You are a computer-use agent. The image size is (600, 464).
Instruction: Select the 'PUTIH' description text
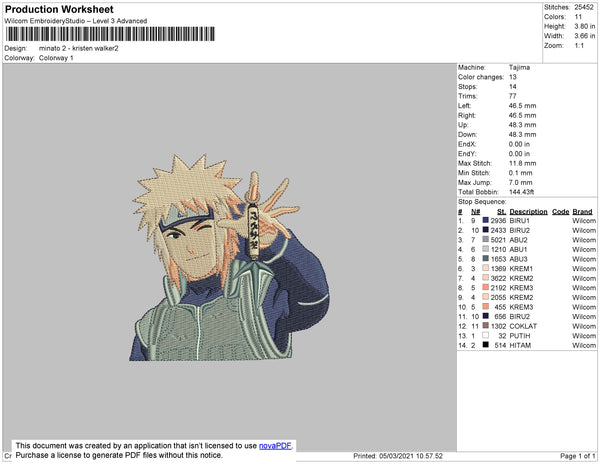[x=520, y=335]
